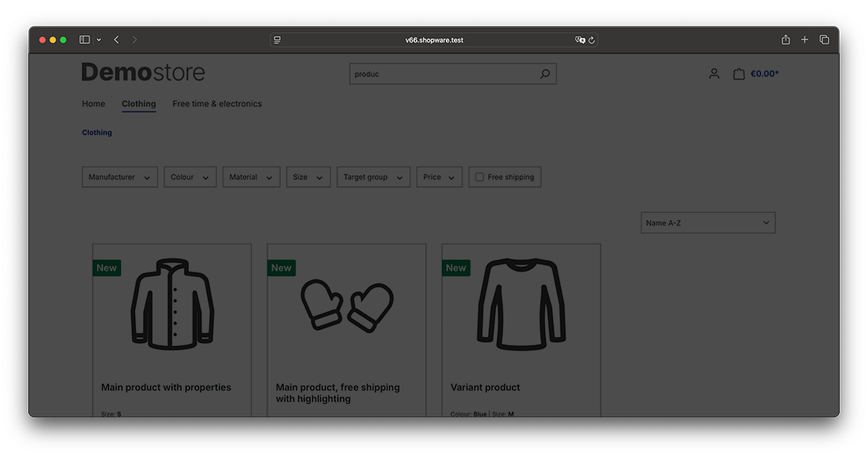
Task: Open the shopping cart icon
Action: click(738, 74)
